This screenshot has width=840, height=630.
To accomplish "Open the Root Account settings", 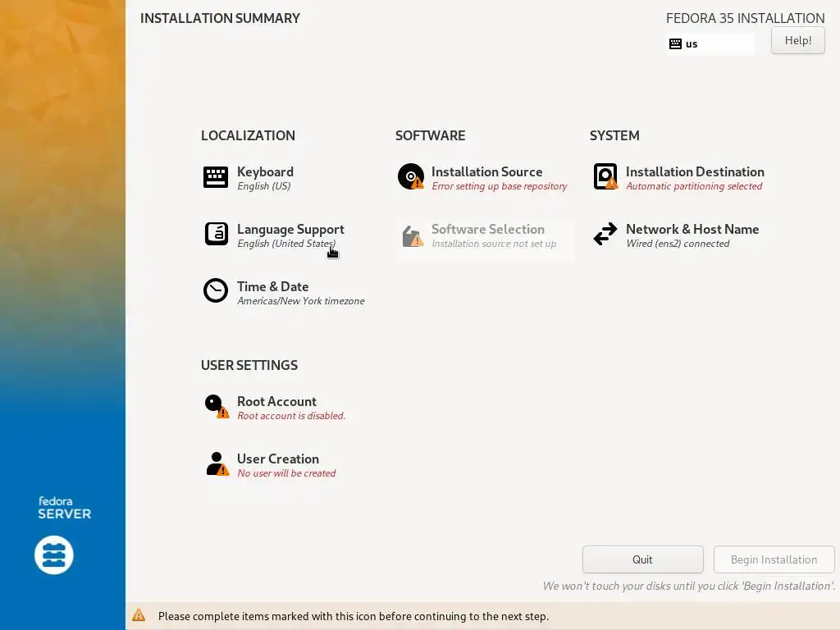I will 276,402.
